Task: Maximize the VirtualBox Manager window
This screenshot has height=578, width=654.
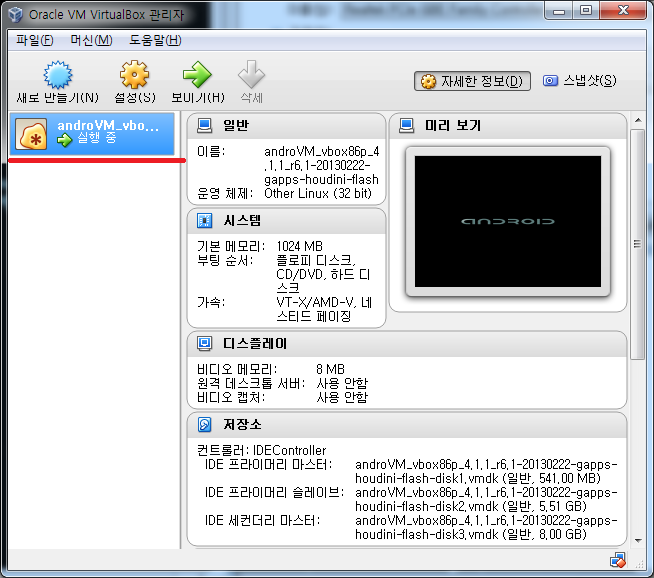Action: (x=586, y=11)
